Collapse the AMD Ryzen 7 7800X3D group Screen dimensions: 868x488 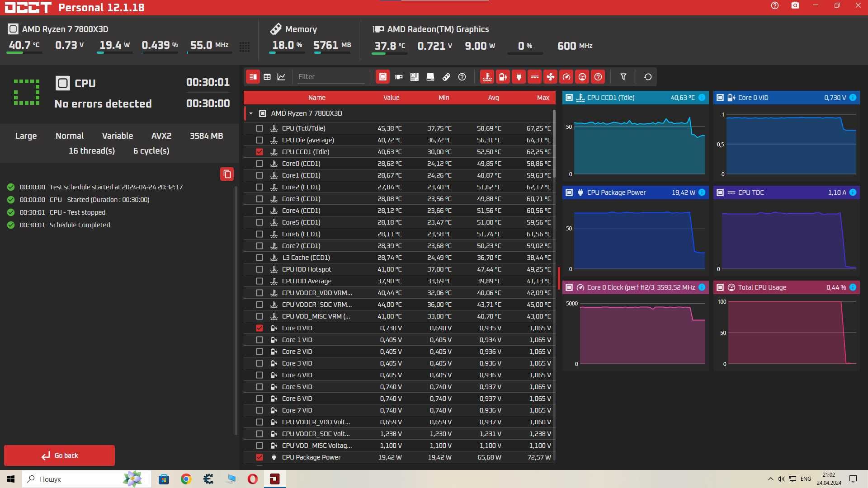tap(251, 113)
